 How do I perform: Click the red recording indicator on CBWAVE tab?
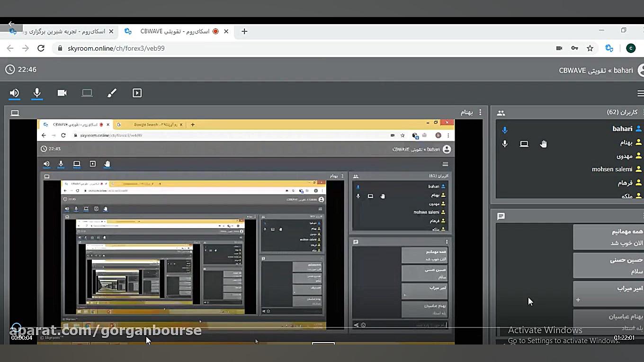click(x=215, y=31)
